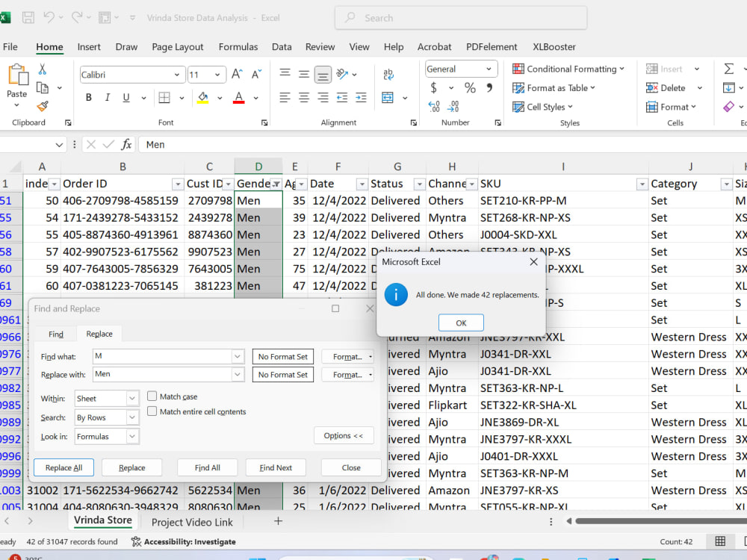This screenshot has height=560, width=747.
Task: Apply the yellow Fill Color swatch
Action: click(203, 98)
